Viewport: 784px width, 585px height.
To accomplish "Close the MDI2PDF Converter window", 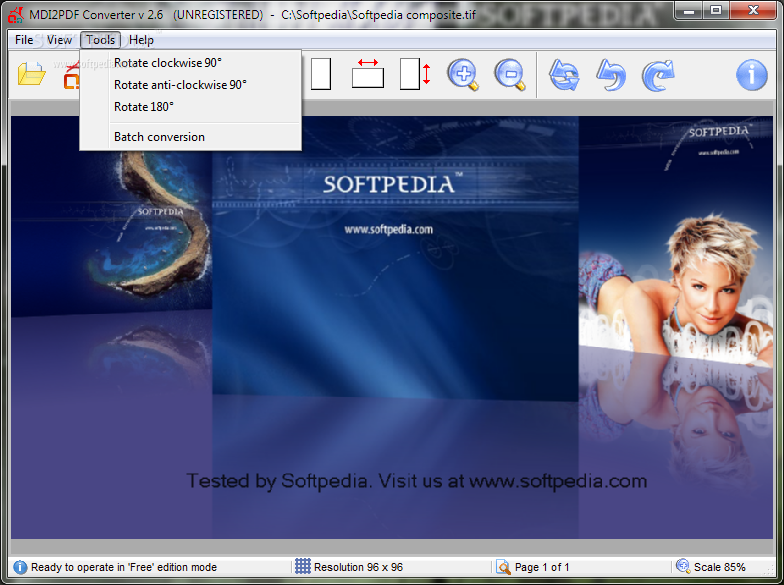I will (x=753, y=10).
